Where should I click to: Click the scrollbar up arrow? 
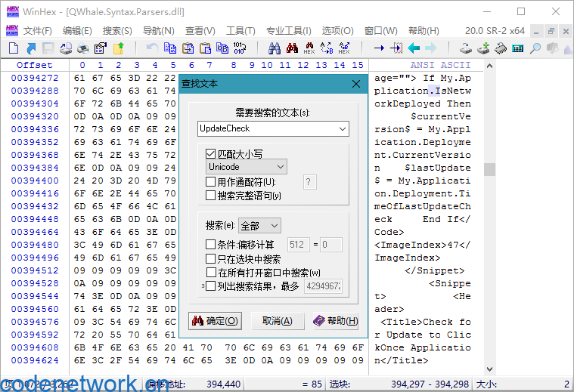pos(489,66)
